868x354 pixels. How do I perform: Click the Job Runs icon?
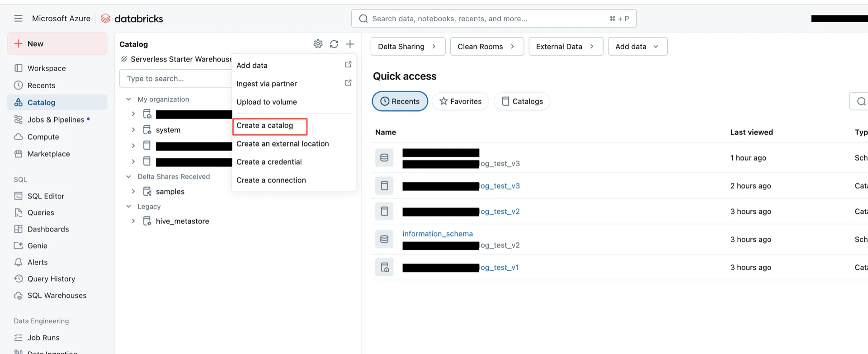click(x=18, y=338)
